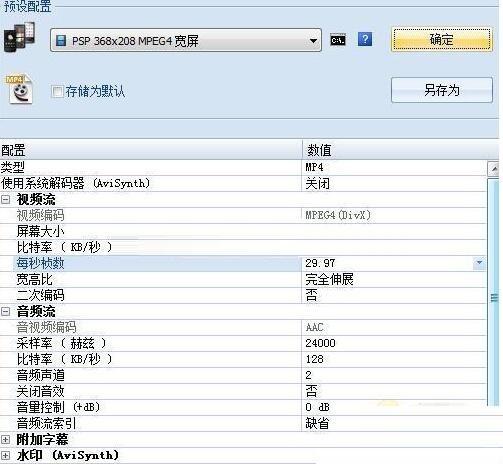Image resolution: width=503 pixels, height=464 pixels.
Task: Select the 音视频编码 row
Action: 243,327
